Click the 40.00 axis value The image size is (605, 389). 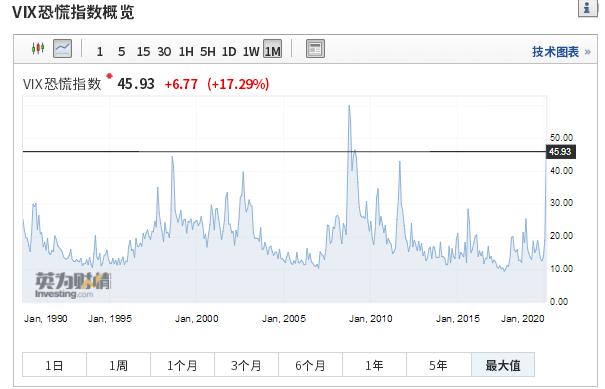561,171
